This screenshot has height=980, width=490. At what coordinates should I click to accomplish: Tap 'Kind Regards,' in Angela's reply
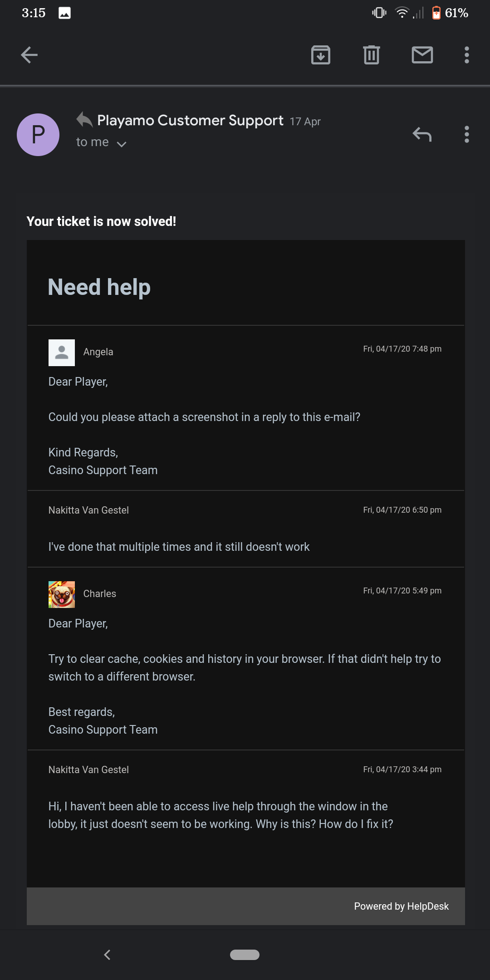click(x=83, y=452)
